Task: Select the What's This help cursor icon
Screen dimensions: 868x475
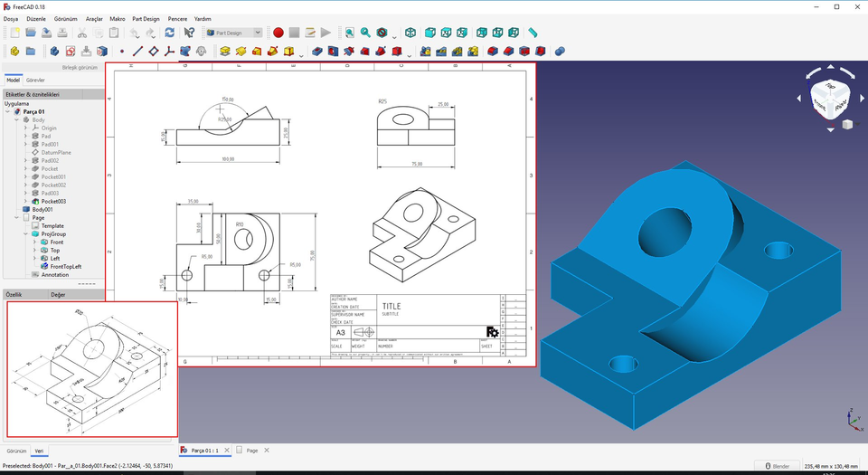Action: [190, 33]
